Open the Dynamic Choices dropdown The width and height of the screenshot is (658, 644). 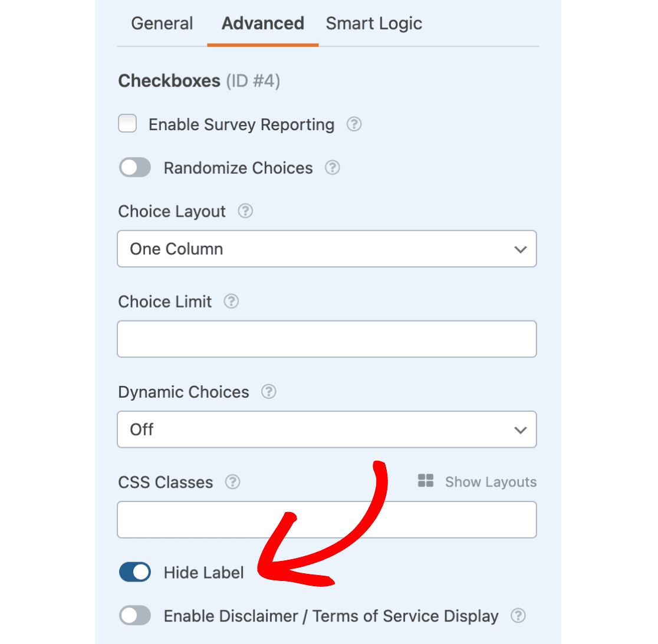point(327,430)
